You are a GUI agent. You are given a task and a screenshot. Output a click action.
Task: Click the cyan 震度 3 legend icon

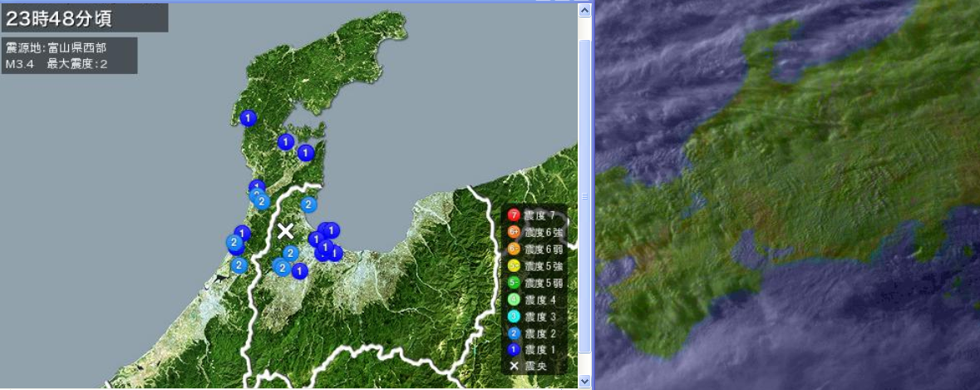[514, 316]
